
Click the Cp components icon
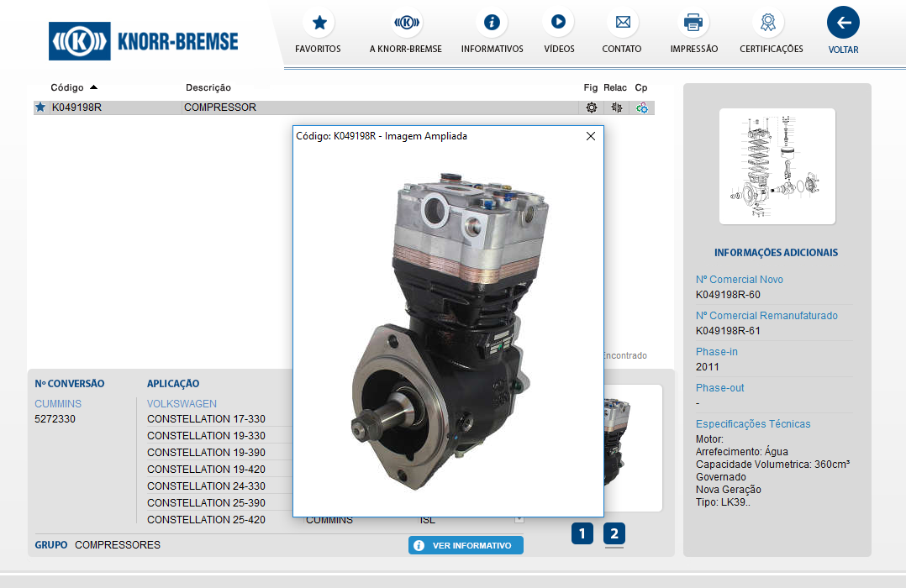pos(642,108)
